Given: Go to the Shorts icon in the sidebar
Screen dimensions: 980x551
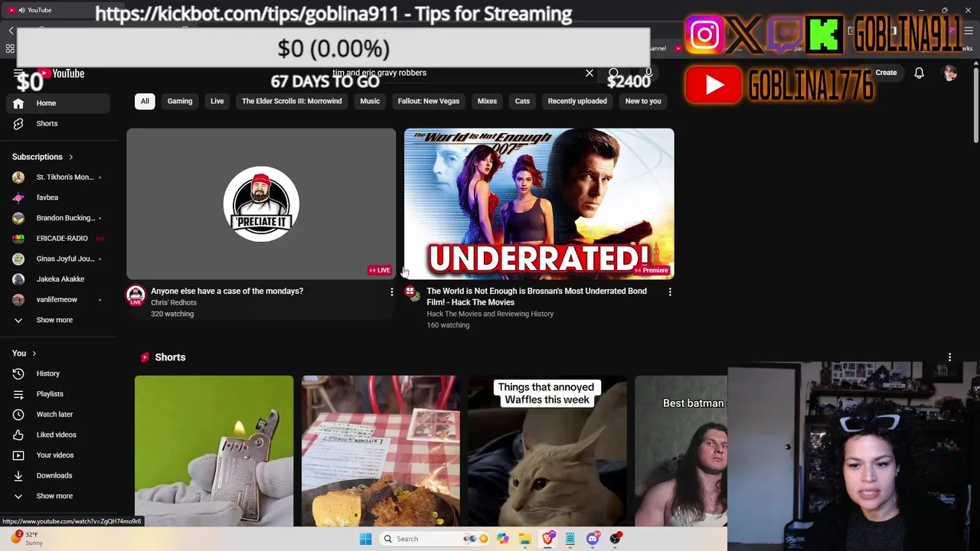Looking at the screenshot, I should pos(18,123).
